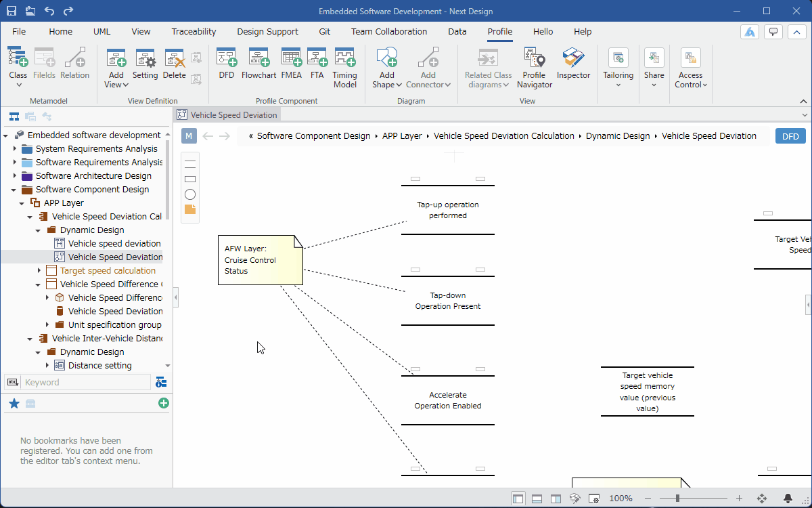Expand Target speed calculation node
This screenshot has height=508, width=812.
39,270
